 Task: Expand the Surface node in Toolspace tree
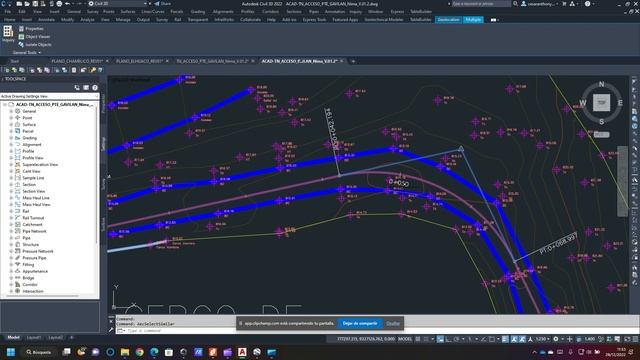(x=11, y=124)
